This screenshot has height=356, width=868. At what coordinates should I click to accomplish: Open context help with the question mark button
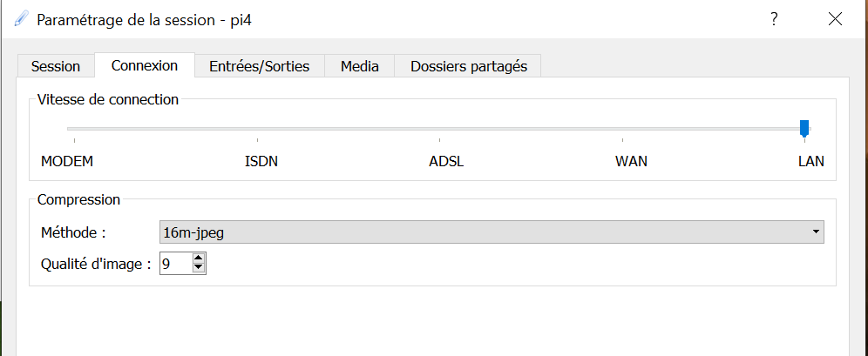click(x=774, y=19)
